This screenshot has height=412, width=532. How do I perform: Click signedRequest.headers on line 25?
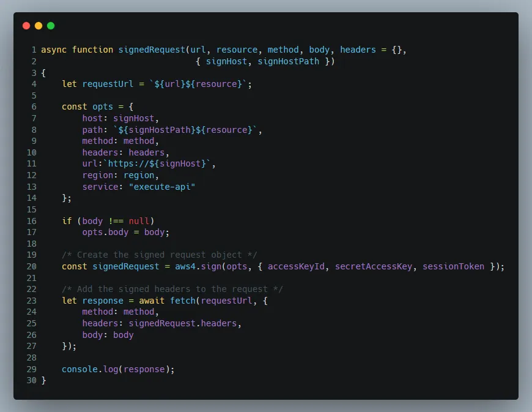pos(177,323)
